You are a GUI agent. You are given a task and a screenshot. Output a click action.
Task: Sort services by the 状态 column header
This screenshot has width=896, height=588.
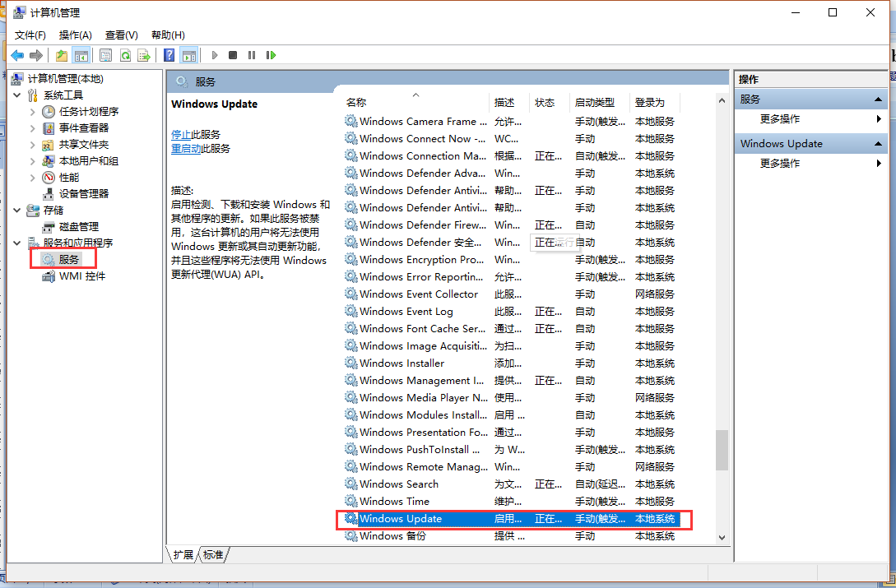click(549, 102)
